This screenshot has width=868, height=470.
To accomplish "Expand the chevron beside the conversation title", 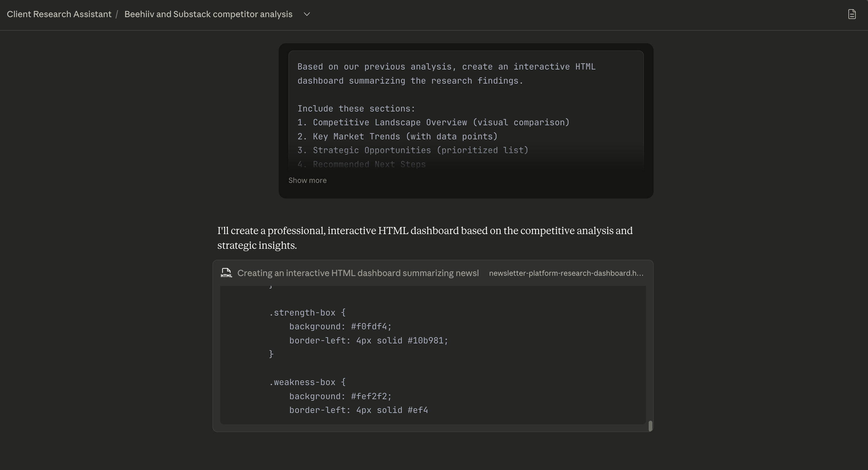I will (x=307, y=14).
